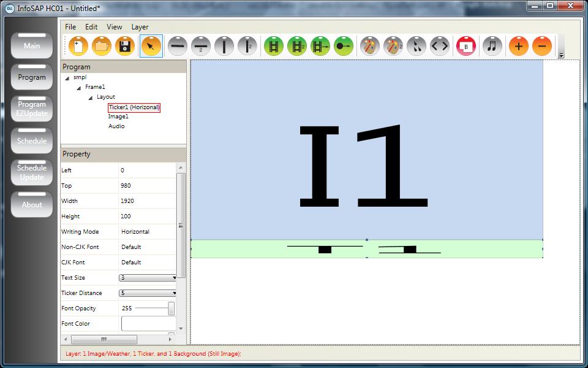Select Image1 in the Program tree

point(118,117)
